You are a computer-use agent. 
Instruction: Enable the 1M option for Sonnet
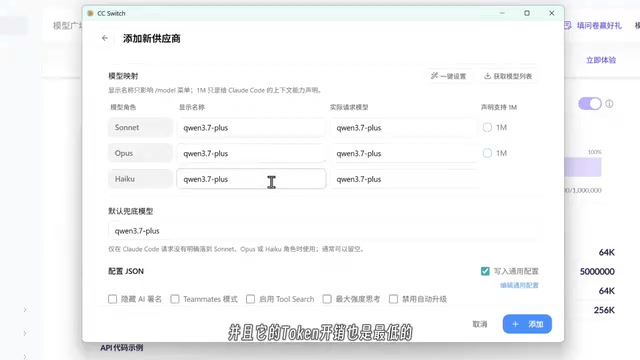tap(487, 127)
